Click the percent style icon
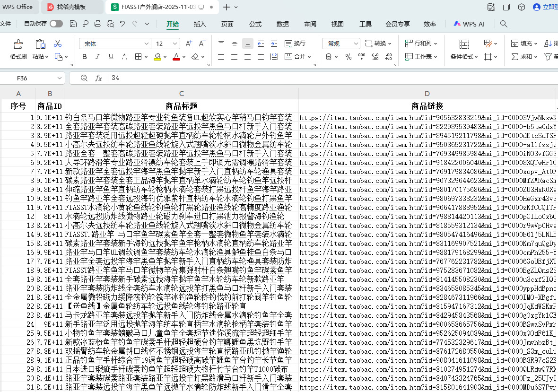Screen dimensions: 558x392 click(x=349, y=57)
